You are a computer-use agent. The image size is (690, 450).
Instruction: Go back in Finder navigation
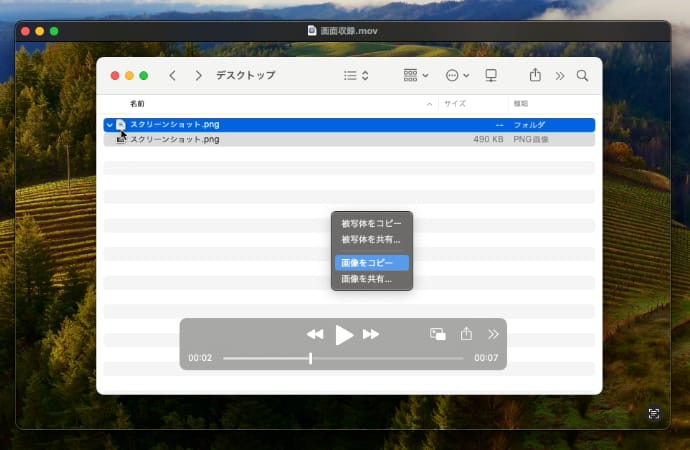click(173, 75)
